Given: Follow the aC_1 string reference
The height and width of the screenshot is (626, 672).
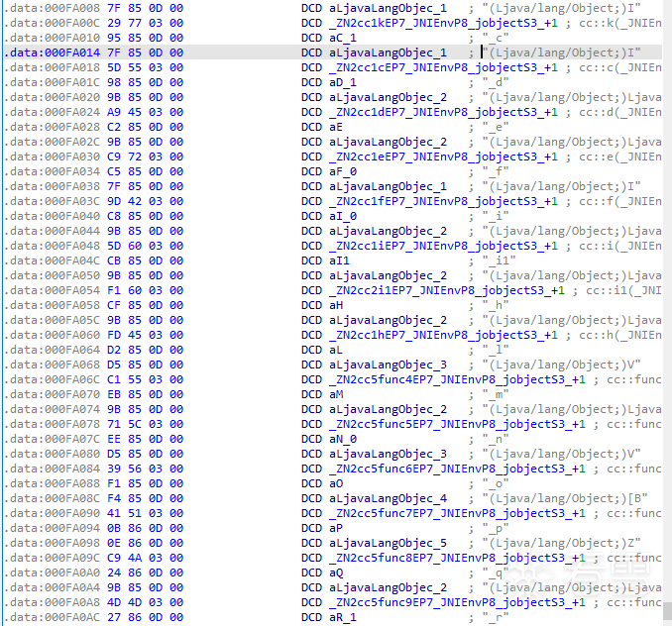Looking at the screenshot, I should coord(343,38).
